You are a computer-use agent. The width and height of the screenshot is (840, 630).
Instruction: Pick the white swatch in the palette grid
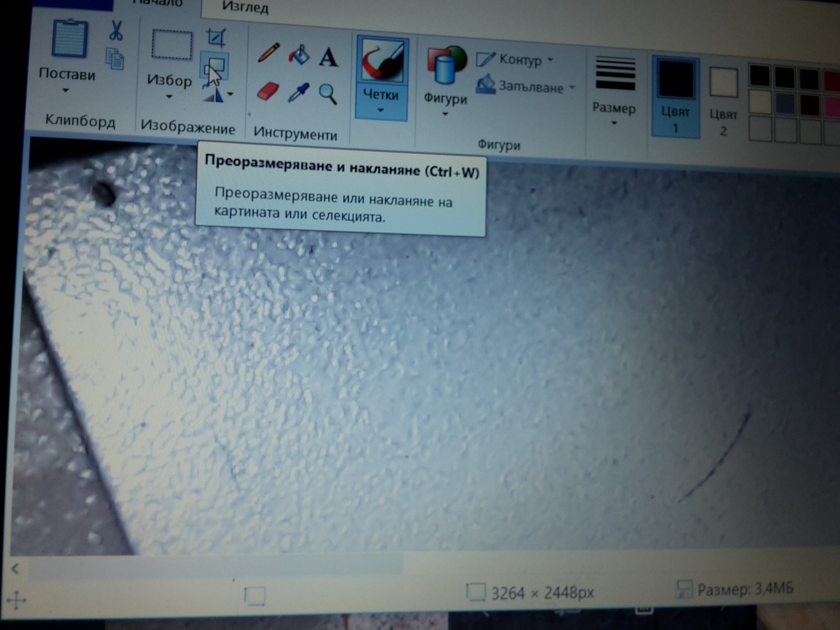coord(760,102)
